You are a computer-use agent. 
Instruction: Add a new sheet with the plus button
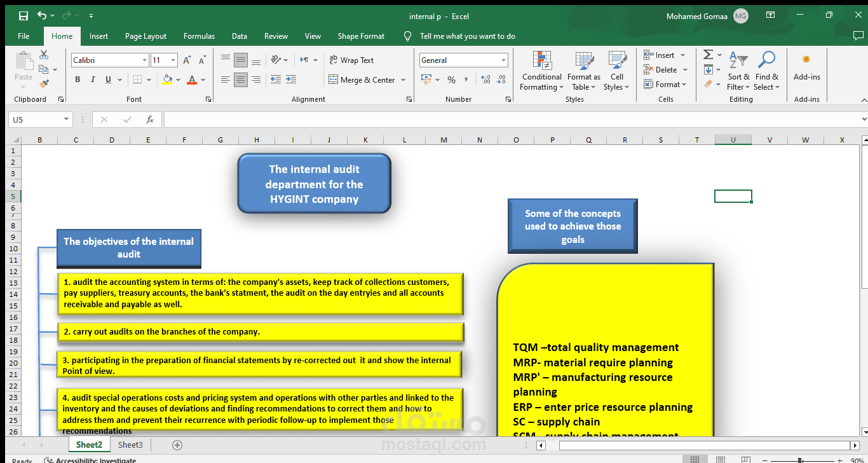[177, 445]
